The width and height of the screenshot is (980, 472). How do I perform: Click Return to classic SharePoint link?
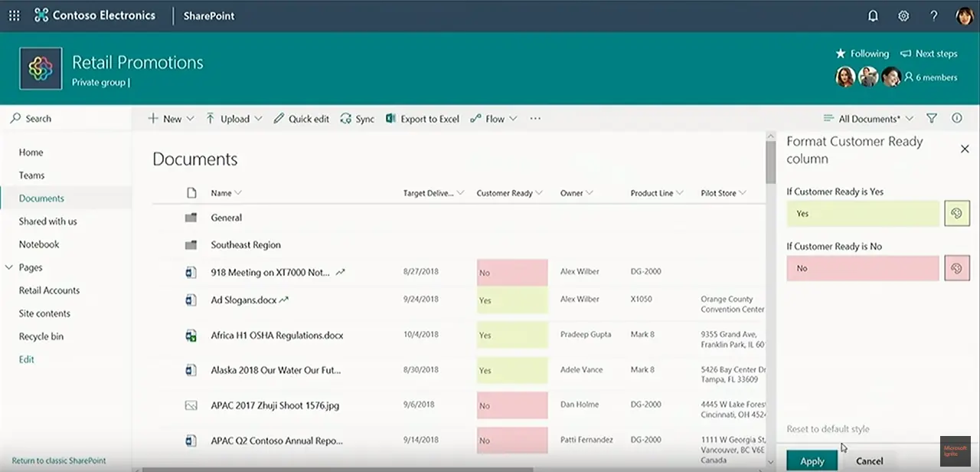click(59, 461)
